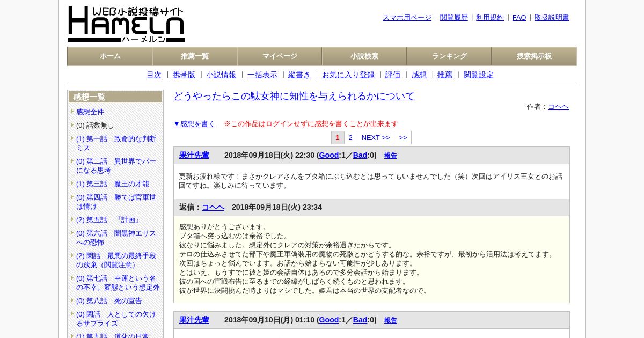Image resolution: width=644 pixels, height=338 pixels.
Task: Open 感想全件 in sidebar
Action: click(x=90, y=112)
